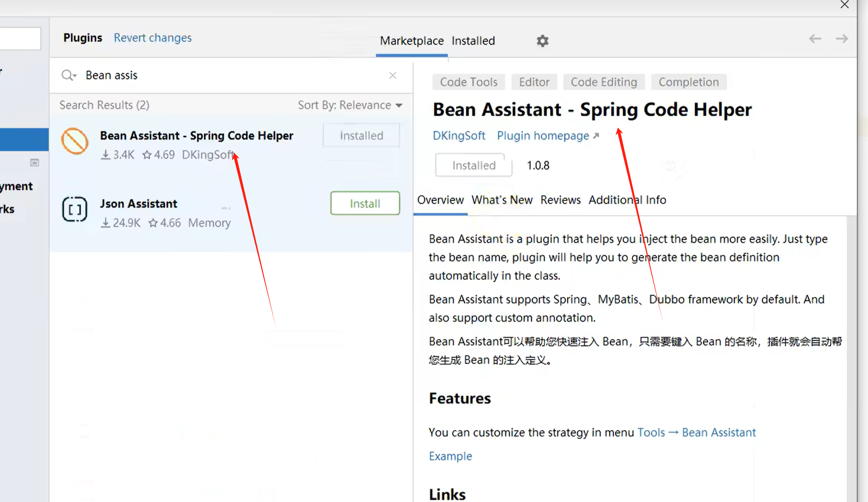Click the Bean Assistant plugin icon
Image resolution: width=868 pixels, height=502 pixels.
click(75, 141)
